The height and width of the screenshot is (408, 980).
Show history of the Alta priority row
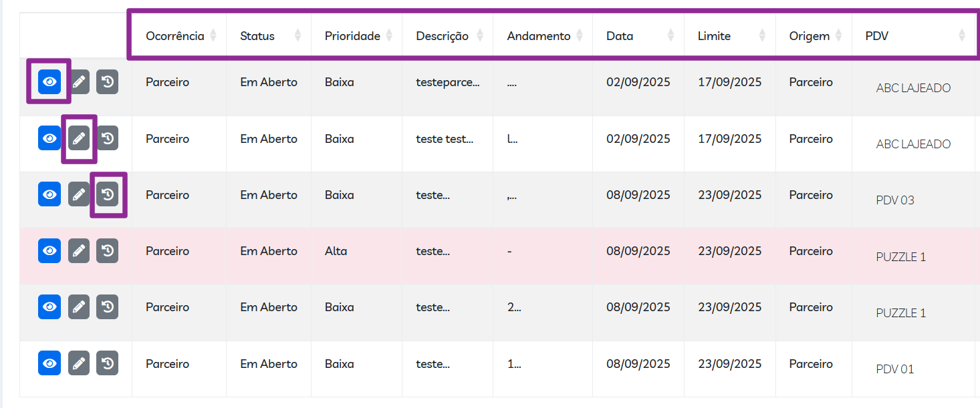pos(108,250)
